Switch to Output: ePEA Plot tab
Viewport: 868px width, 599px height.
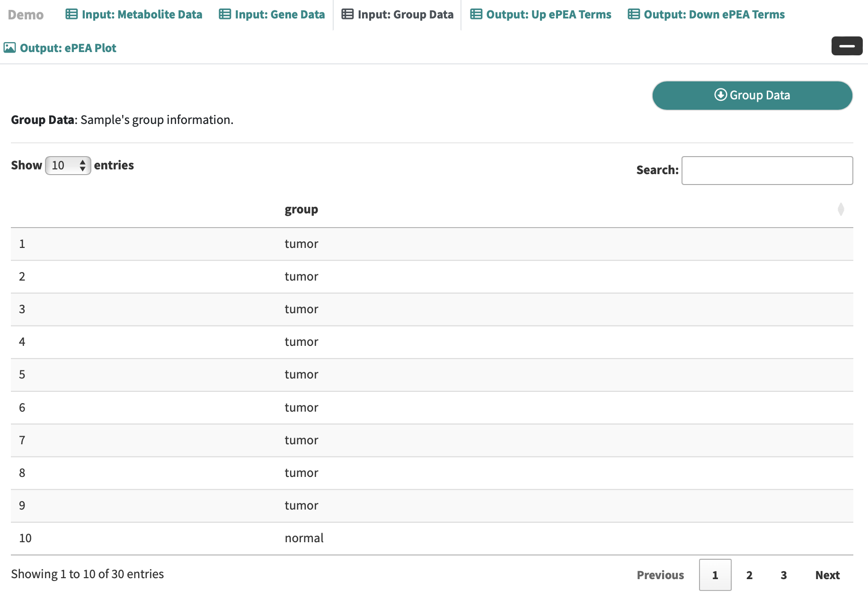tap(68, 48)
